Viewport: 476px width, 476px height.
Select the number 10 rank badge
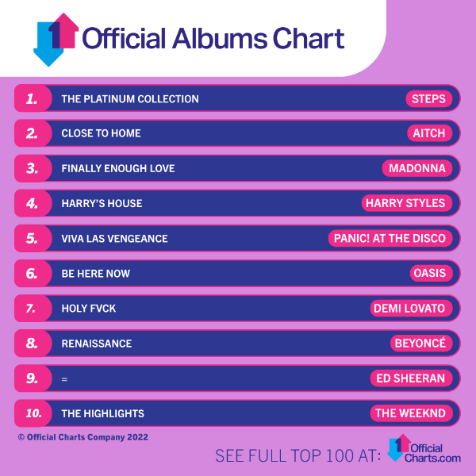33,413
